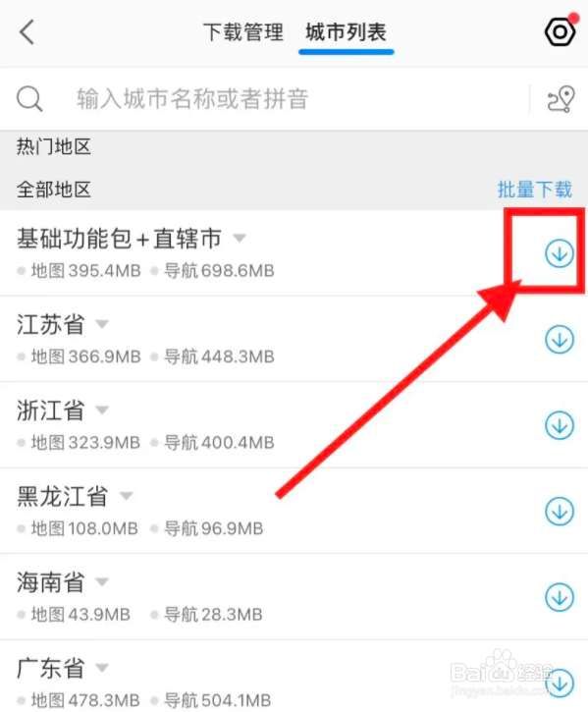Select the 城市列表 tab
588x712 pixels.
(346, 32)
